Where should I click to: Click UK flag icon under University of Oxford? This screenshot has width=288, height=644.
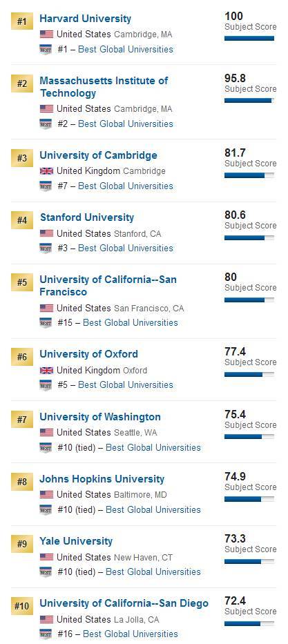coord(46,371)
